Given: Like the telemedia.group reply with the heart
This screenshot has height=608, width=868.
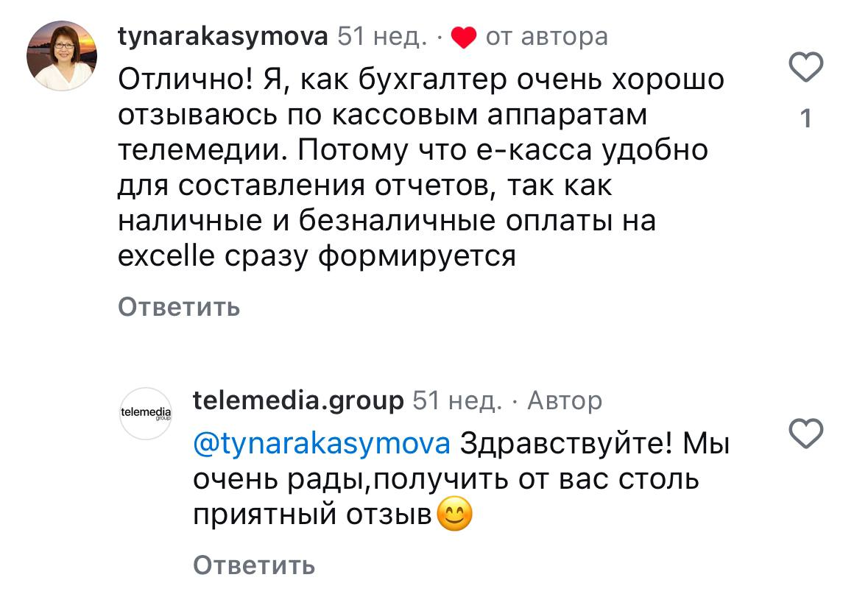Looking at the screenshot, I should pos(805,433).
